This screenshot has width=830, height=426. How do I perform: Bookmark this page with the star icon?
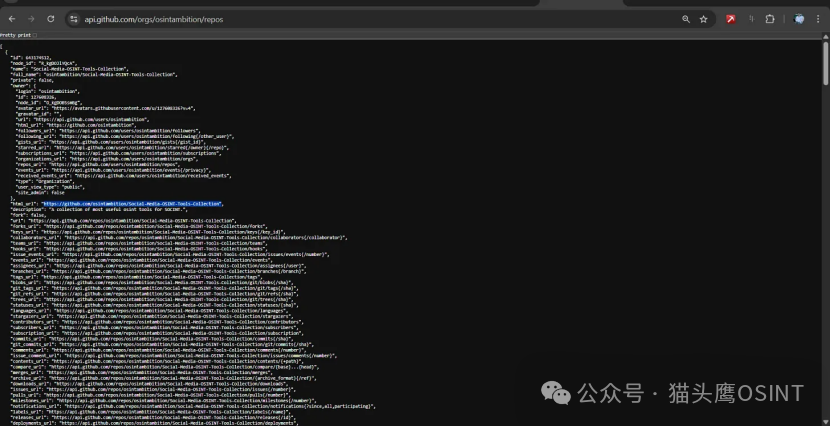coord(703,19)
